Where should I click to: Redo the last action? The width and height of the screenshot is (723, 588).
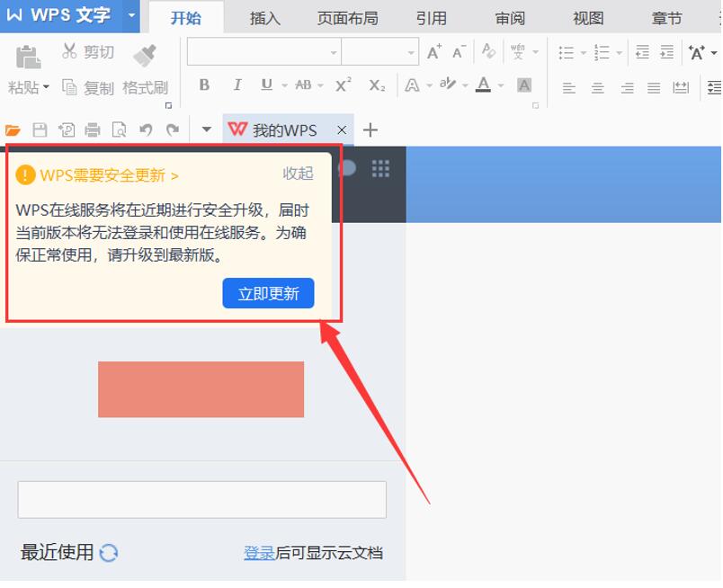pyautogui.click(x=173, y=130)
